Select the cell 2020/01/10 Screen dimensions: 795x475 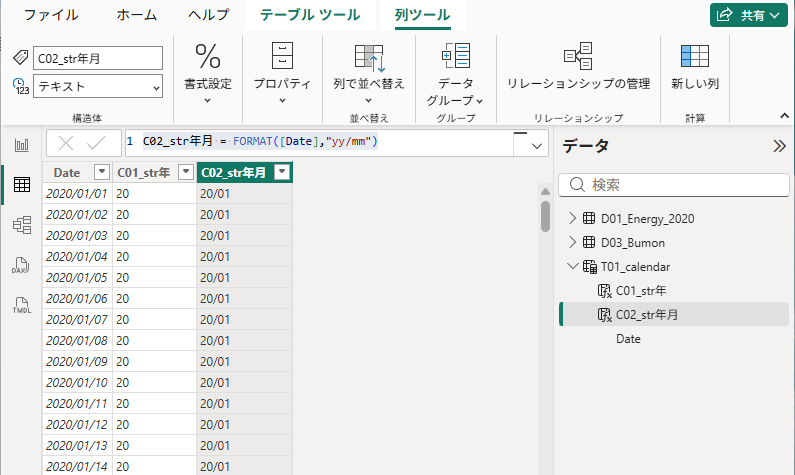click(77, 383)
